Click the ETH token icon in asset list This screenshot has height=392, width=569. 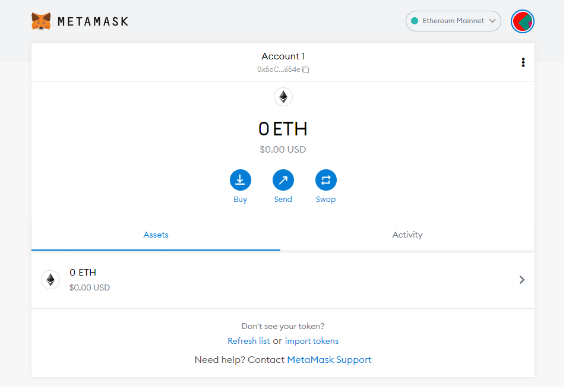pyautogui.click(x=50, y=280)
